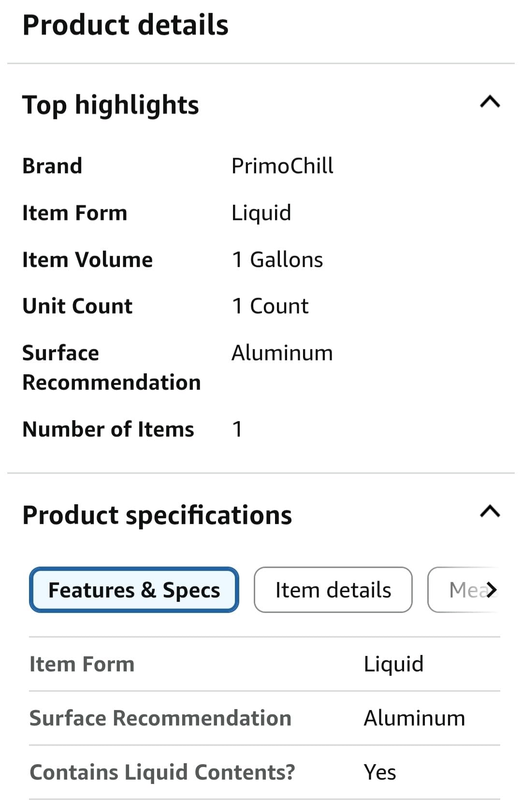Click the scroll-right arrow icon on tab bar
The width and height of the screenshot is (522, 812).
coord(492,590)
